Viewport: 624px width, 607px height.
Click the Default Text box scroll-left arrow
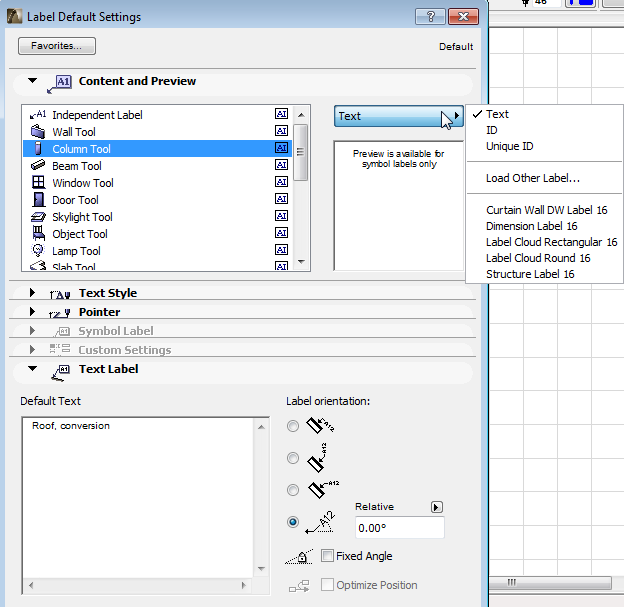(31, 585)
